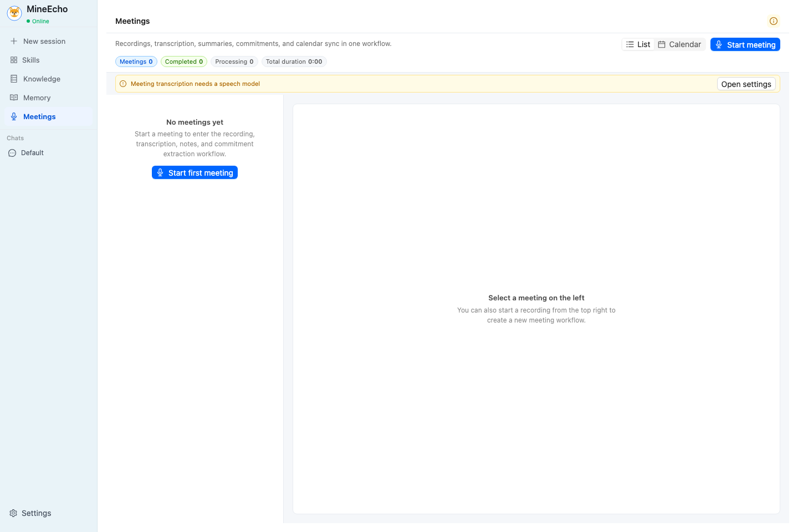Click the list view icon beside List
The width and height of the screenshot is (798, 532).
click(630, 44)
